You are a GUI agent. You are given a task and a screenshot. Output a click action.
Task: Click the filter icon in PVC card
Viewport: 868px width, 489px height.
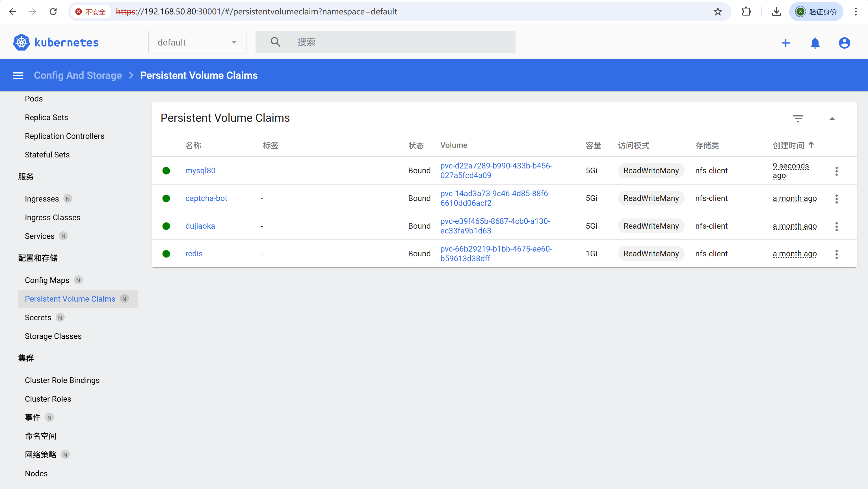798,118
